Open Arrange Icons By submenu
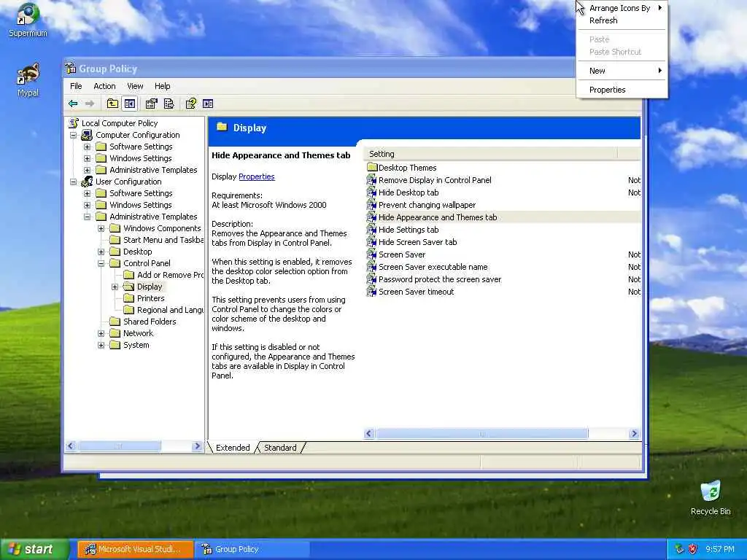747x560 pixels. 622,8
